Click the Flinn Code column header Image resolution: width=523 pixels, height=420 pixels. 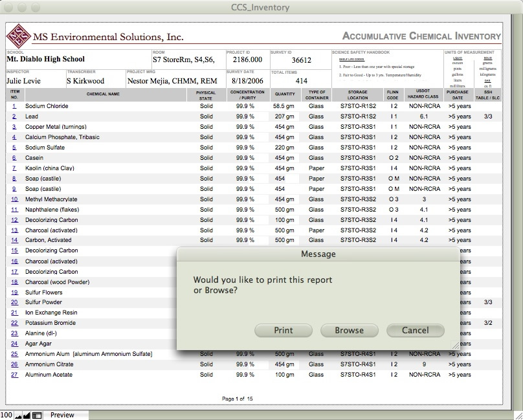(393, 94)
